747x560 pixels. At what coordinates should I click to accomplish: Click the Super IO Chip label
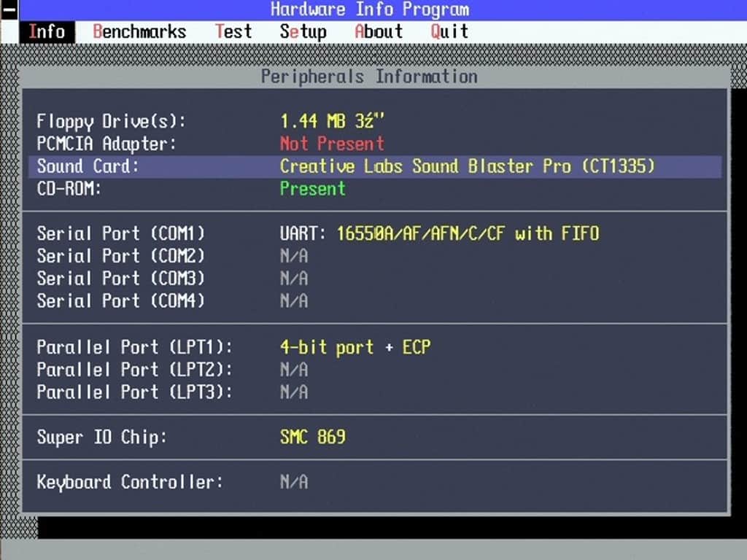coord(102,437)
